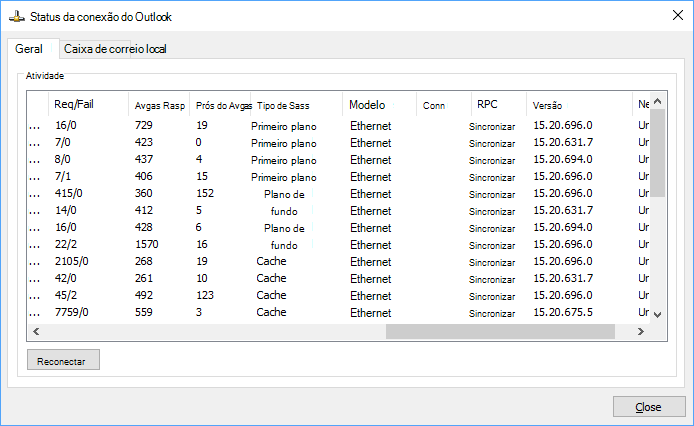Select the row with Req/Fail 22/2

point(338,244)
